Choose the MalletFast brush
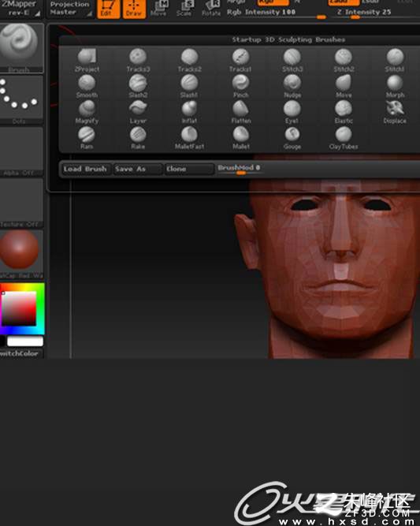This screenshot has height=526, width=420. (189, 137)
